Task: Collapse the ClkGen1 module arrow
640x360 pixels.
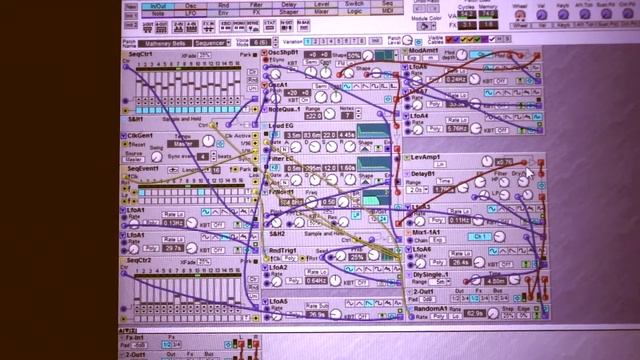Action: click(124, 136)
